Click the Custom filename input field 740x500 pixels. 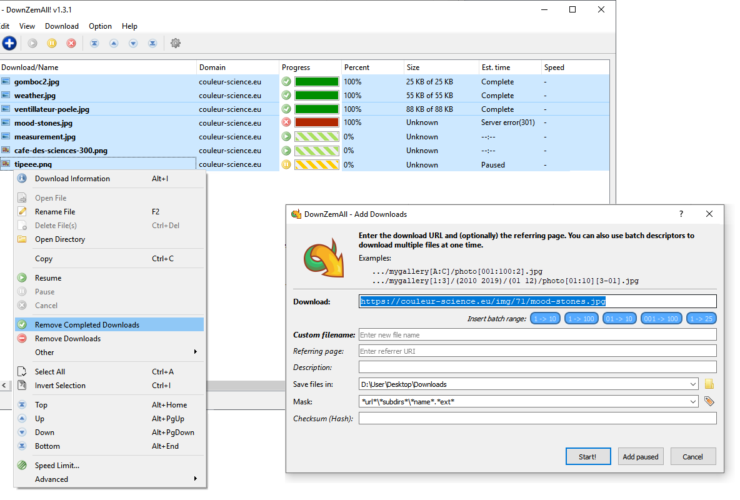(x=537, y=334)
